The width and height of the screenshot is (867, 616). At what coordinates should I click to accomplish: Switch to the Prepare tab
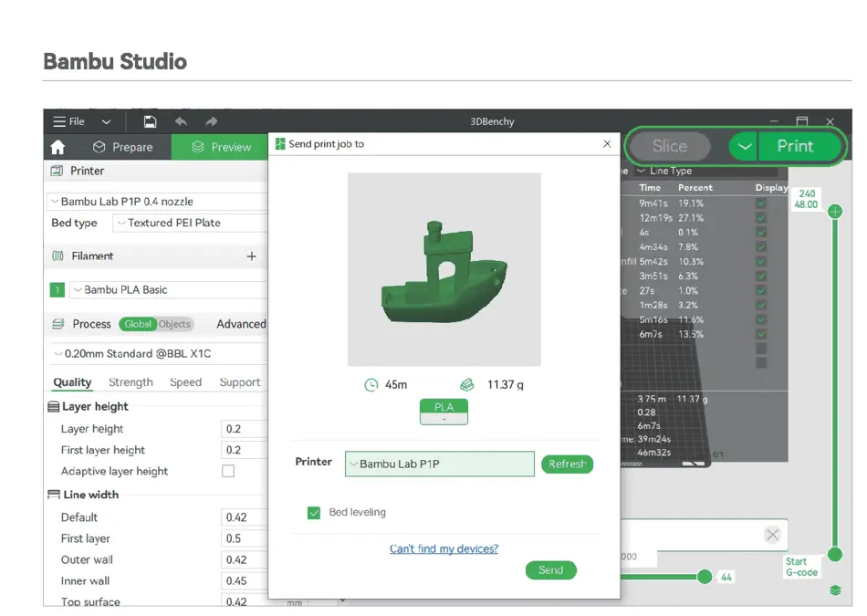point(123,147)
